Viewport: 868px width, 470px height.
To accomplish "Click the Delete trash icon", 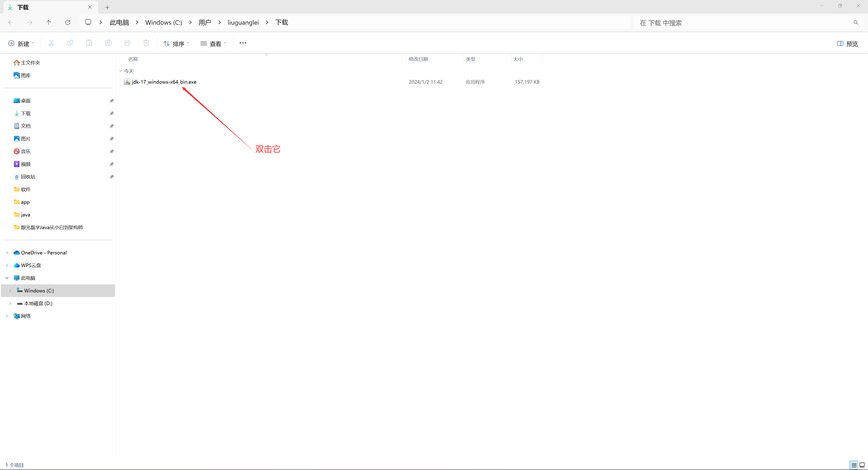I will (x=146, y=43).
